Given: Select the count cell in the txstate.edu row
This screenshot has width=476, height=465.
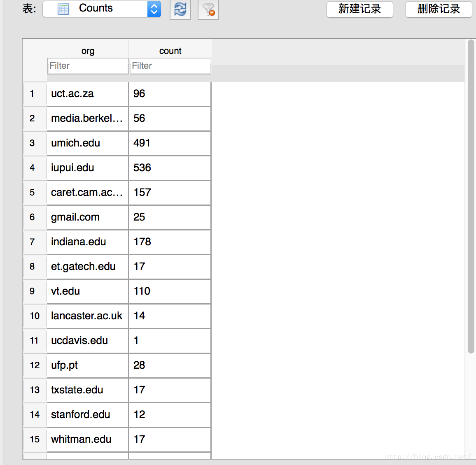Looking at the screenshot, I should pos(170,390).
